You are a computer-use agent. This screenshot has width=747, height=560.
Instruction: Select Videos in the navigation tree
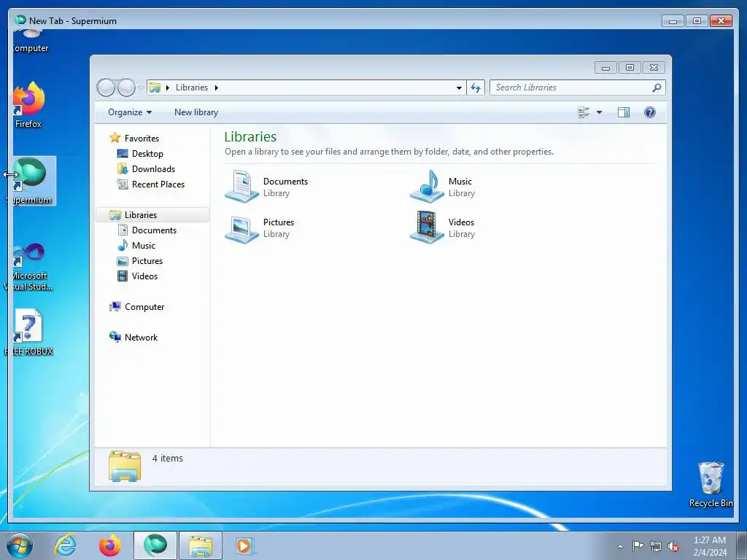pyautogui.click(x=144, y=276)
